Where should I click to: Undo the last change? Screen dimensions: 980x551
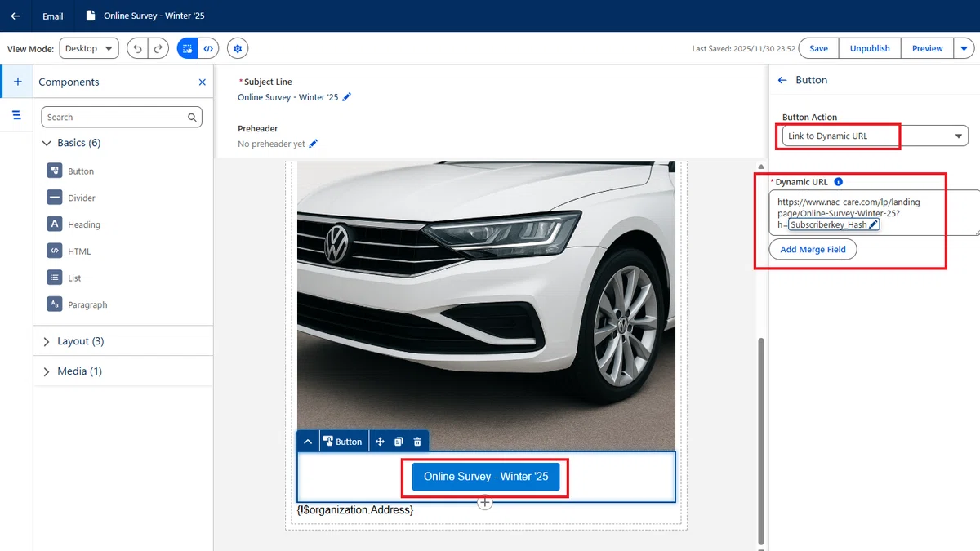(137, 48)
